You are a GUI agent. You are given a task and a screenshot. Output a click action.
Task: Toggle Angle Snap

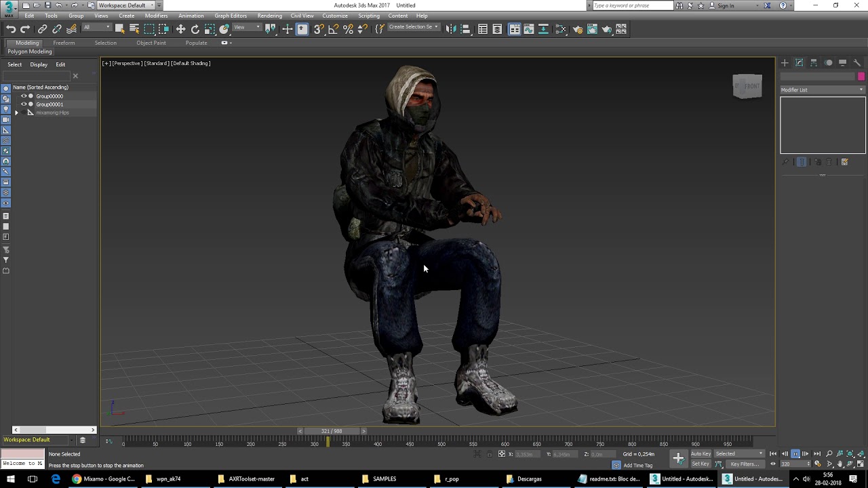(x=333, y=29)
